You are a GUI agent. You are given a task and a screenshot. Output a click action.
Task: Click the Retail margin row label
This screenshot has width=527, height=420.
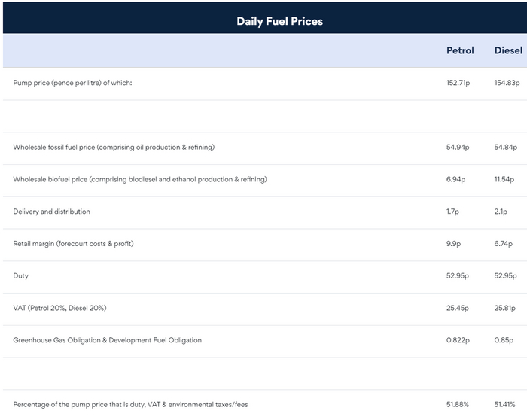click(x=84, y=244)
